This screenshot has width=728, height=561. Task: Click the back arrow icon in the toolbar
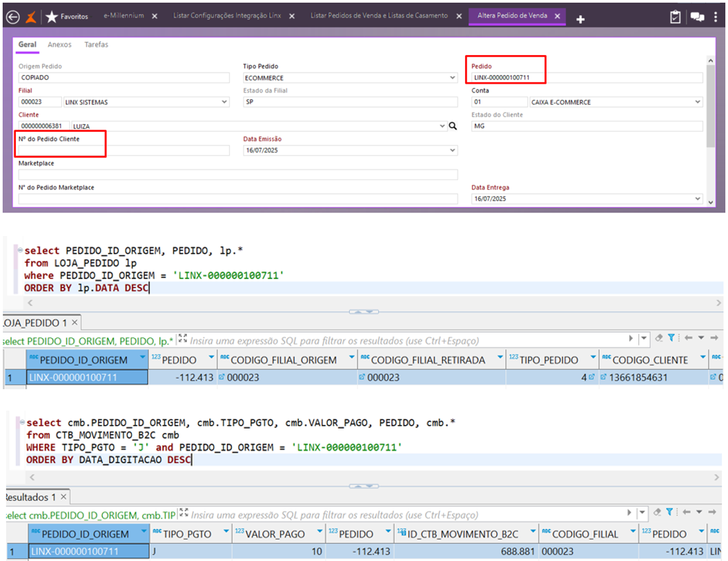pos(13,17)
